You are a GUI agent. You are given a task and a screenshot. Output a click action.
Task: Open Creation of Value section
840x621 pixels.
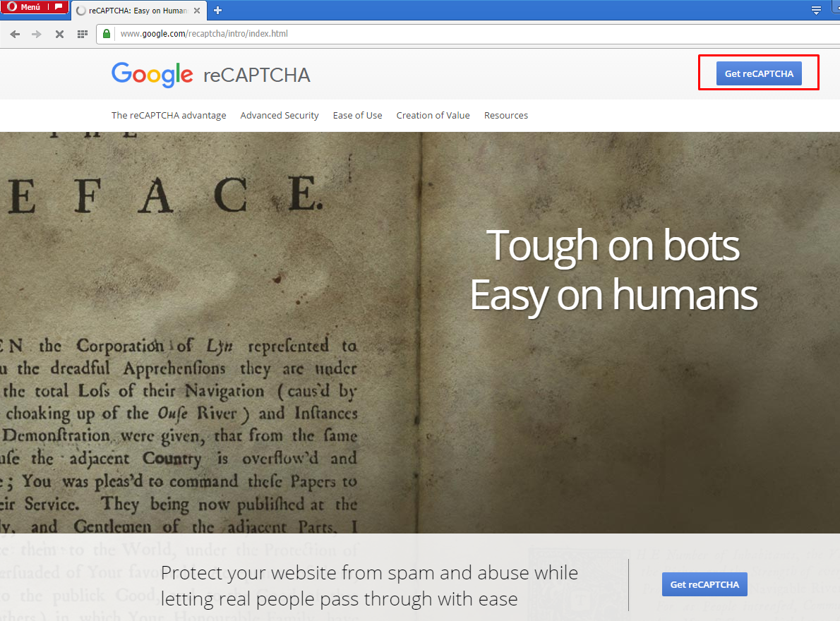[433, 115]
